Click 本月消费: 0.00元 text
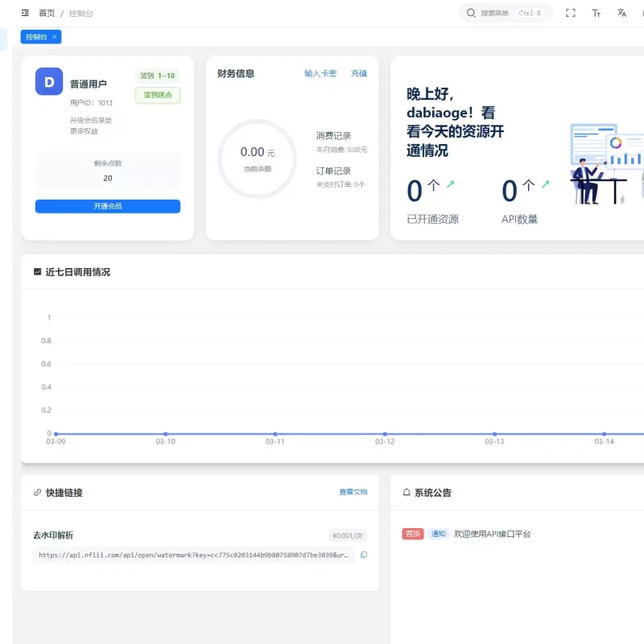 point(341,150)
